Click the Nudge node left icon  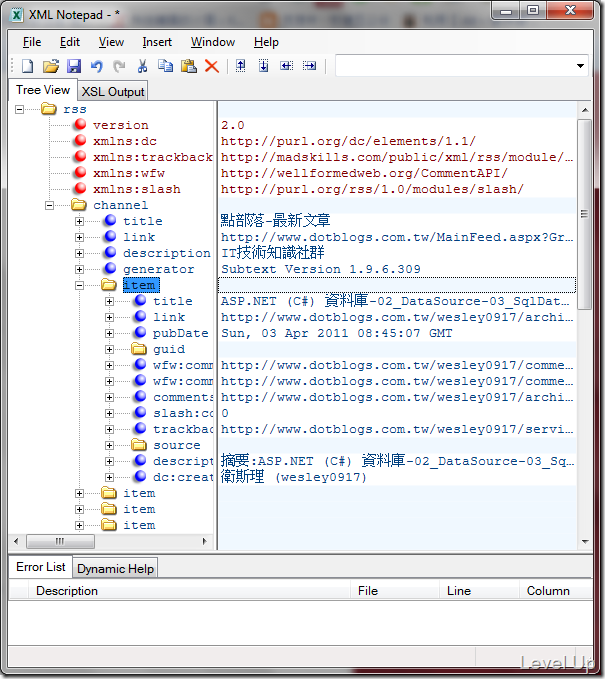(286, 66)
